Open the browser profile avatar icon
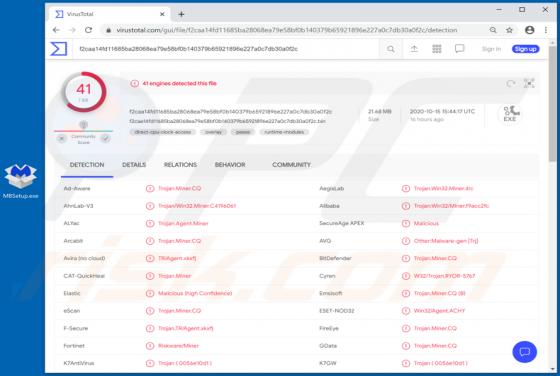This screenshot has width=560, height=376. (530, 30)
